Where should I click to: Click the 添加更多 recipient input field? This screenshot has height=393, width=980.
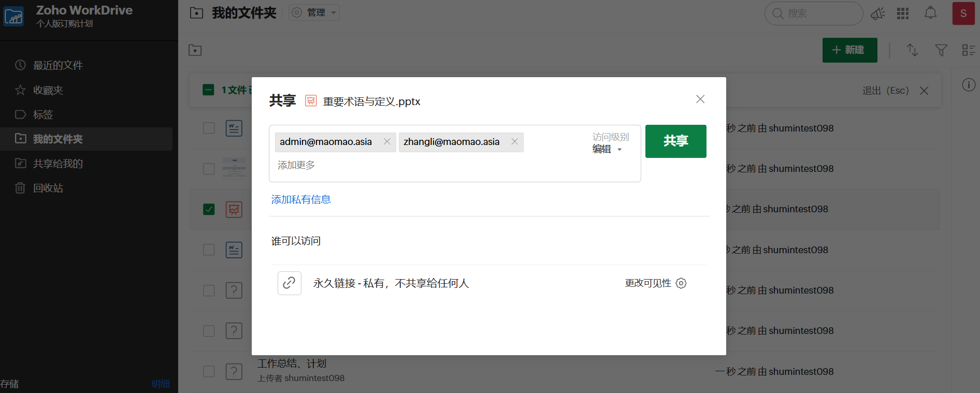pyautogui.click(x=363, y=165)
